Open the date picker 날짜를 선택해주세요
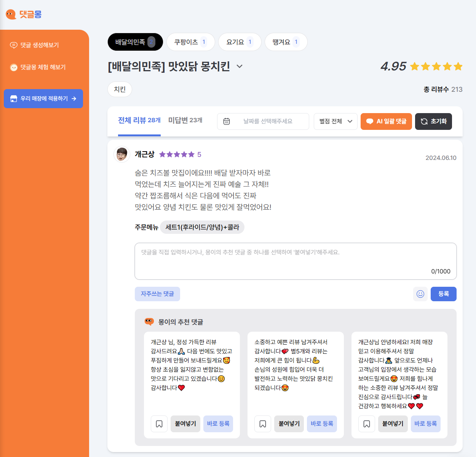The image size is (476, 457). pos(263,121)
